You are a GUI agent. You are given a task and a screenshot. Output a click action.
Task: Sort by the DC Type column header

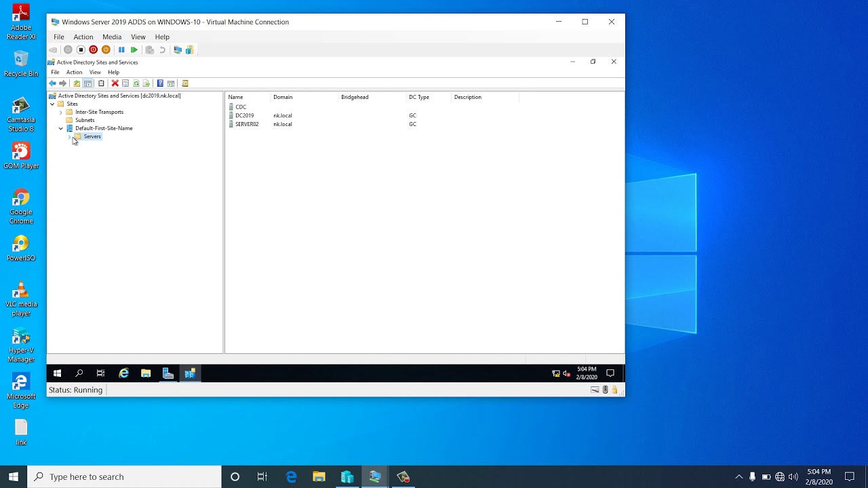429,98
